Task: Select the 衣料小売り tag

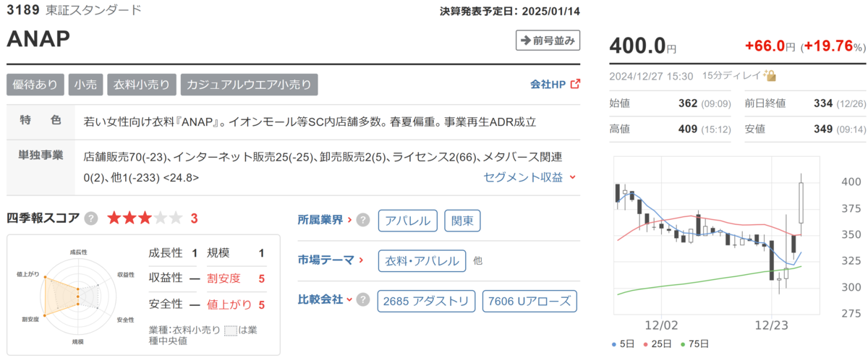Action: pos(142,84)
